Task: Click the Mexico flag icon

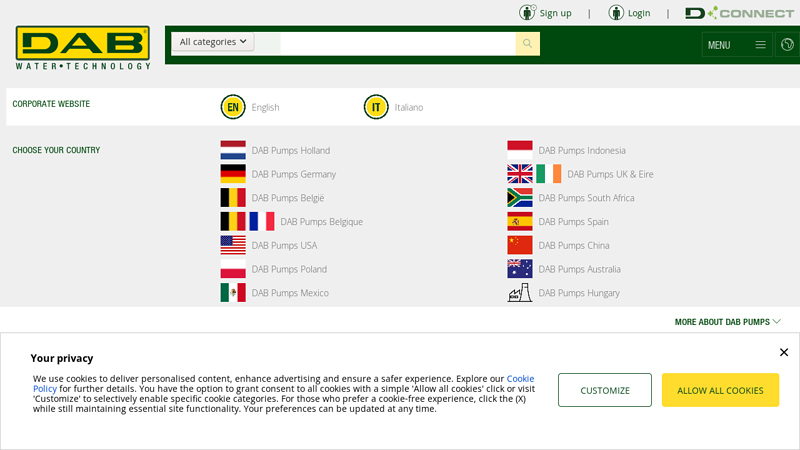Action: (x=233, y=293)
